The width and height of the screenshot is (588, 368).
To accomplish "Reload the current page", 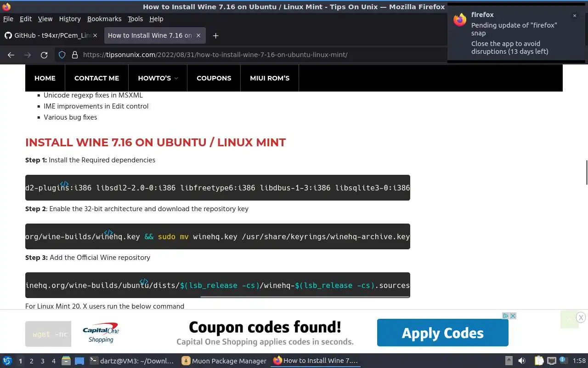I will point(44,55).
